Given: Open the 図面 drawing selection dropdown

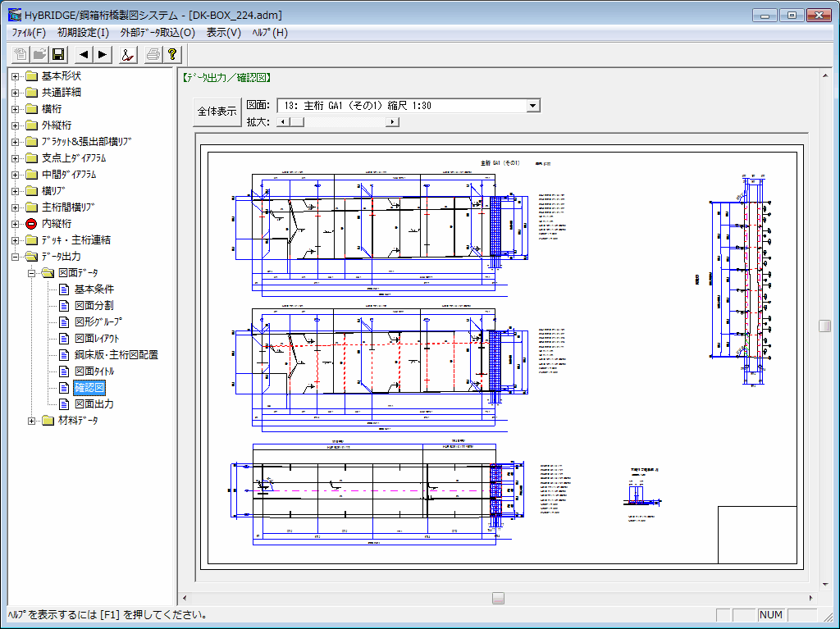Looking at the screenshot, I should tap(533, 105).
